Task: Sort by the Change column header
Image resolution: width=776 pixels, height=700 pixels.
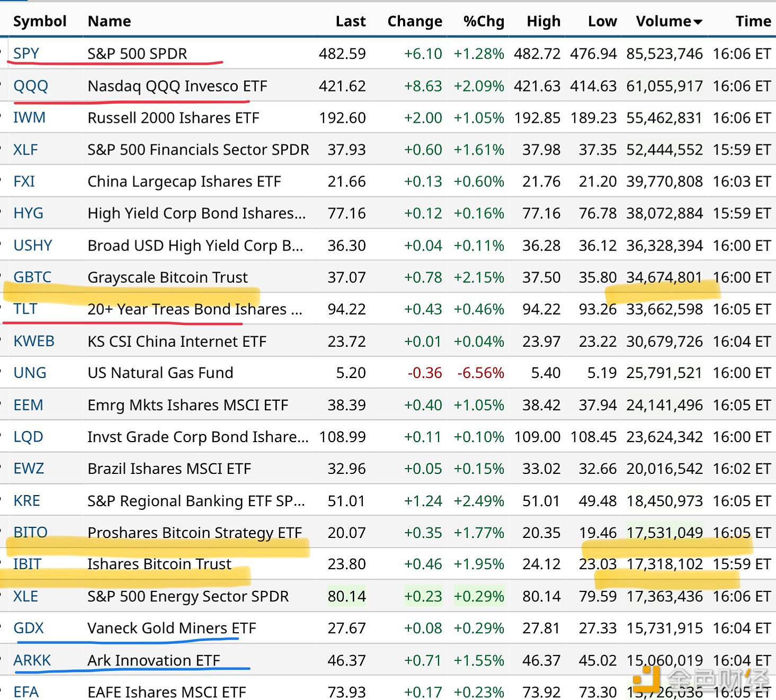Action: pos(415,21)
